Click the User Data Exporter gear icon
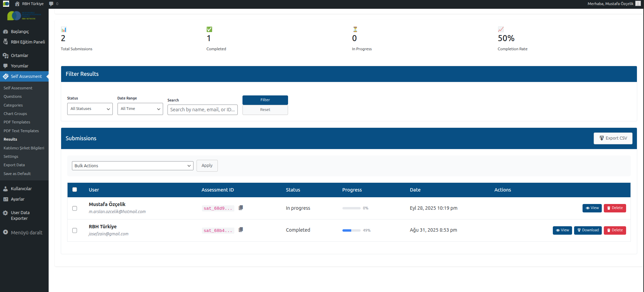 (5, 213)
